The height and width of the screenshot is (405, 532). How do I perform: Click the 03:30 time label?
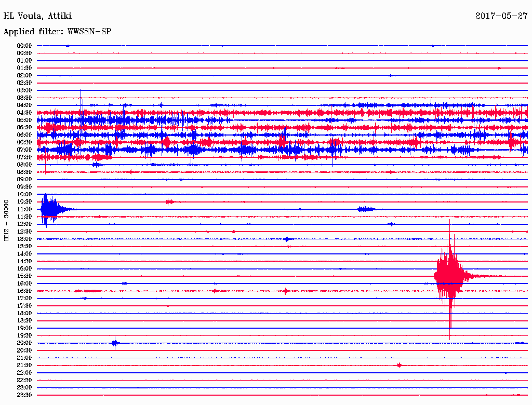pos(24,98)
